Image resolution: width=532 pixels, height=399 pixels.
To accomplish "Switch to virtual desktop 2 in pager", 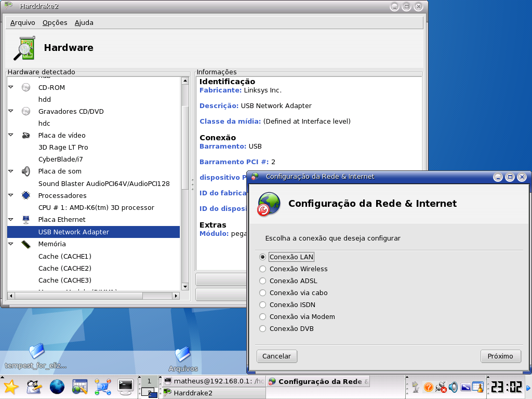I will pyautogui.click(x=149, y=393).
